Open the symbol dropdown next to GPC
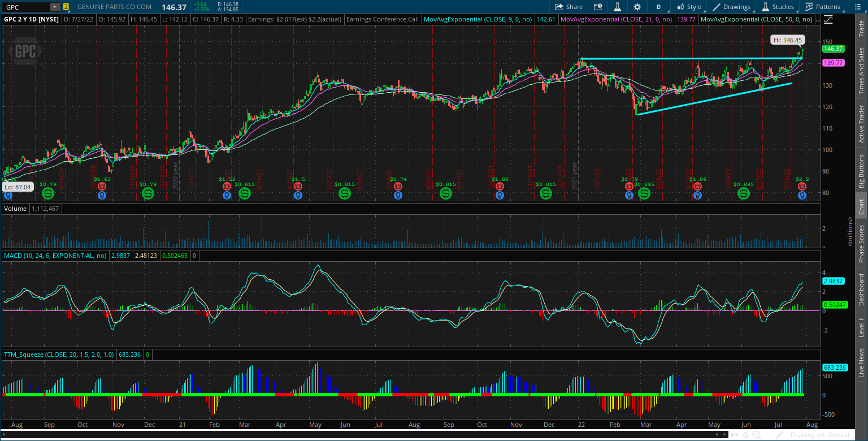The image size is (868, 441). (x=54, y=7)
